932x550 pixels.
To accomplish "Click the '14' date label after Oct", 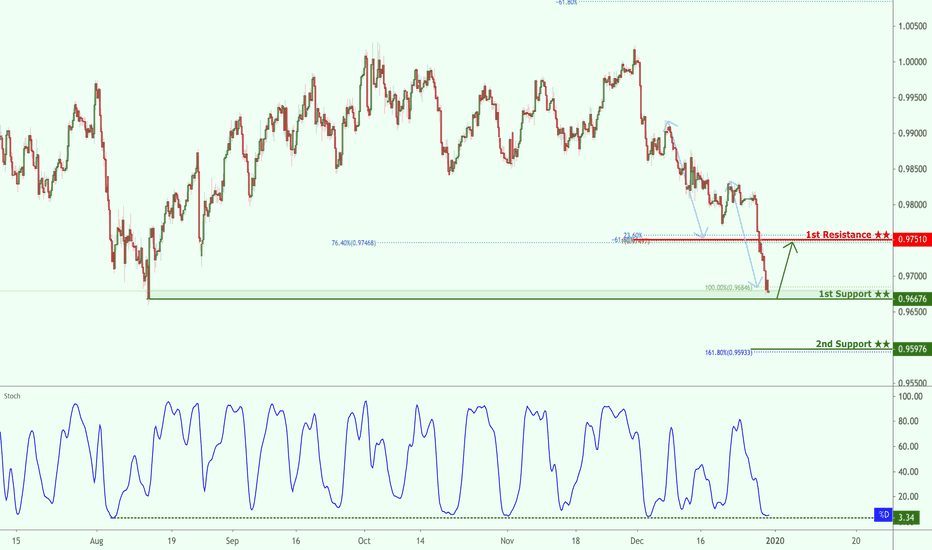I will [420, 541].
